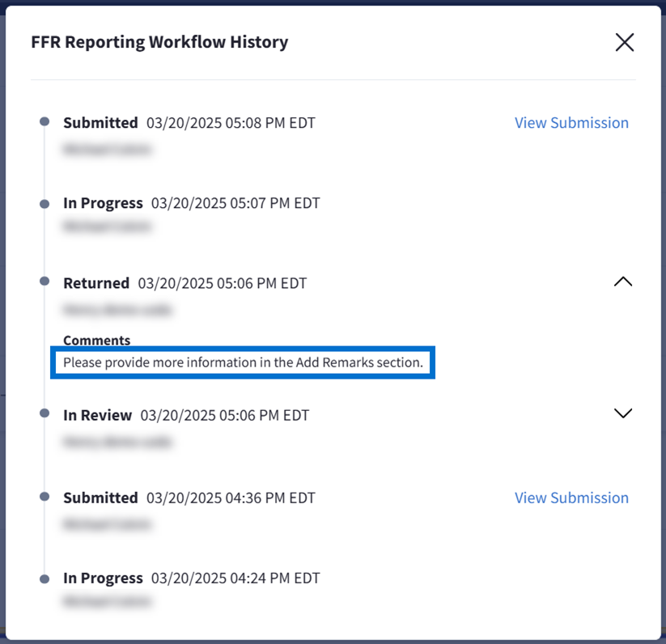The height and width of the screenshot is (644, 666).
Task: Close the FFR Reporting Workflow History dialog
Action: 624,42
